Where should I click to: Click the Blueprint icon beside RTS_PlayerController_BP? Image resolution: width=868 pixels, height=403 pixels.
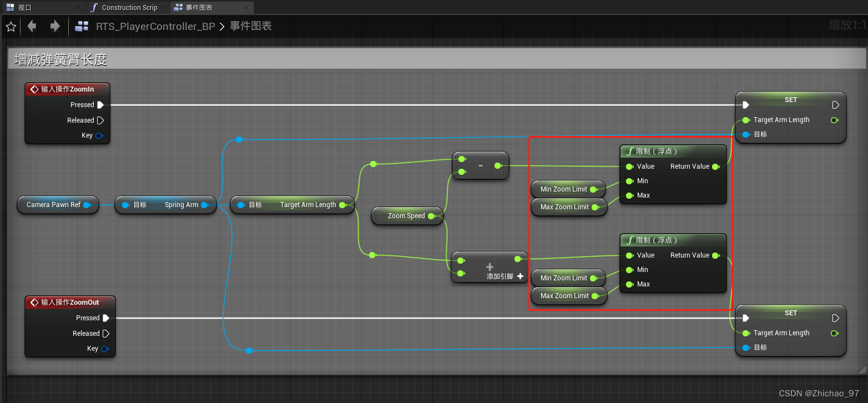(x=81, y=26)
